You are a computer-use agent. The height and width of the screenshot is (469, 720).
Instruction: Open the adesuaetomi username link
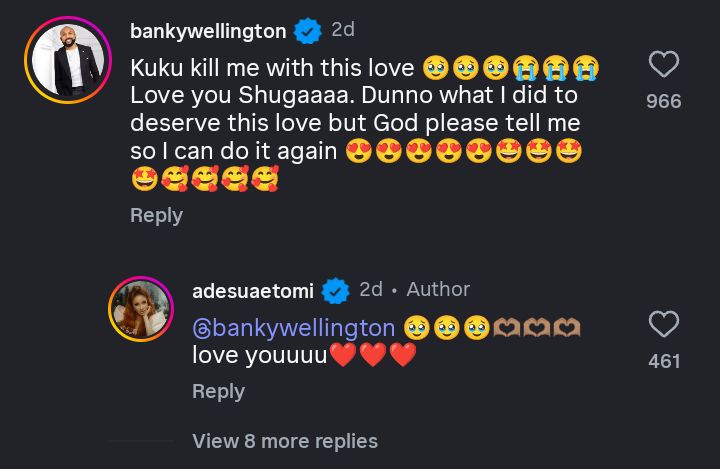[252, 291]
